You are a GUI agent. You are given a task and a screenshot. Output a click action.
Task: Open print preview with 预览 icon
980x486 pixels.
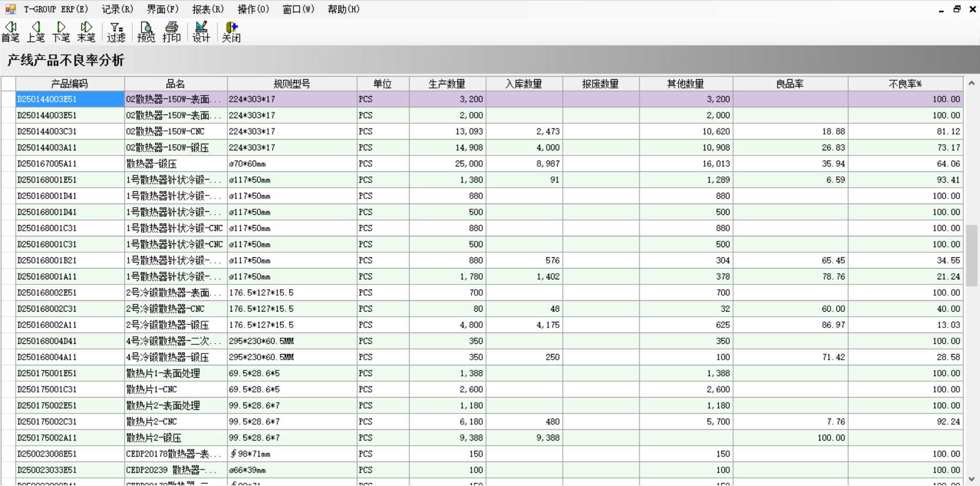[146, 32]
